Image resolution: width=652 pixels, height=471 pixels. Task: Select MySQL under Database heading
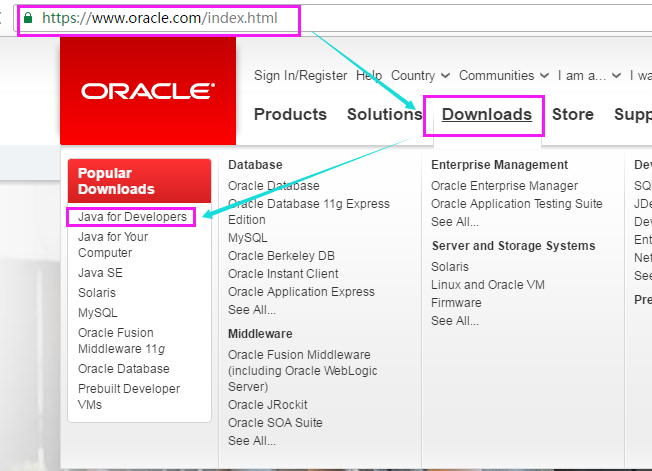click(247, 238)
